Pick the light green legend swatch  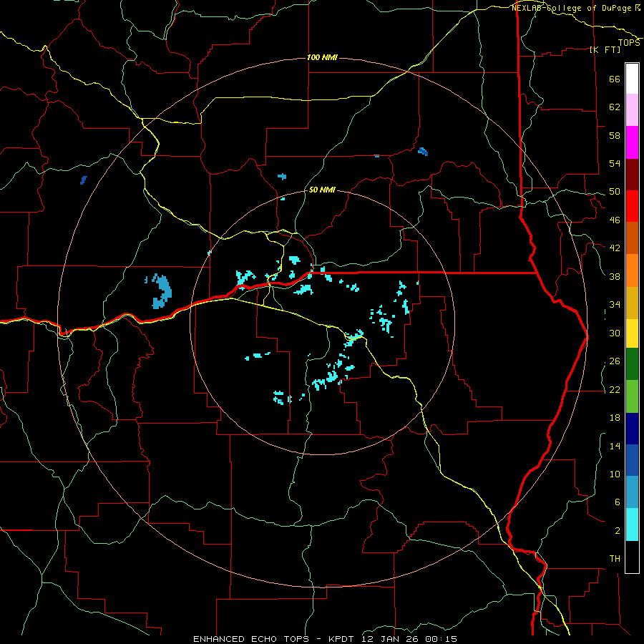(632, 396)
